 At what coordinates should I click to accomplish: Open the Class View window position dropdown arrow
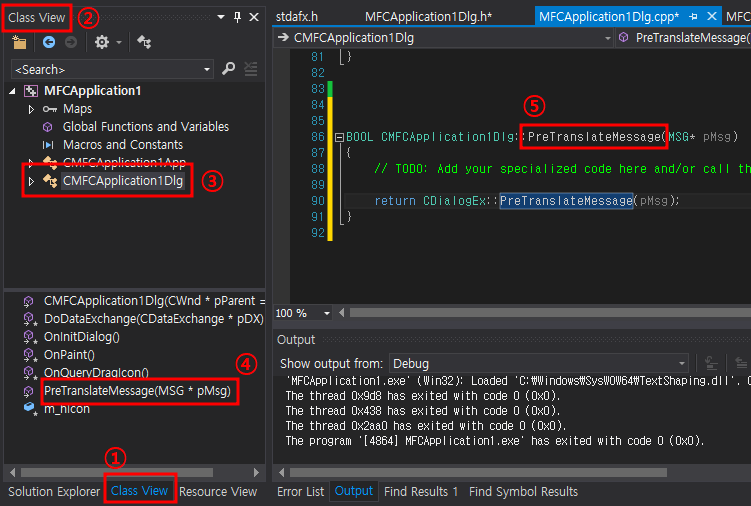[220, 17]
